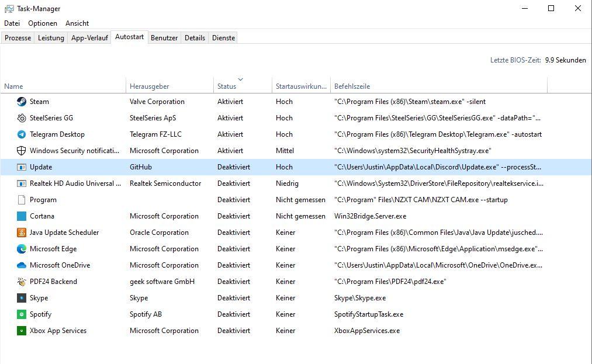Switch to the Benutzer tab
Image resolution: width=592 pixels, height=364 pixels.
[x=164, y=38]
